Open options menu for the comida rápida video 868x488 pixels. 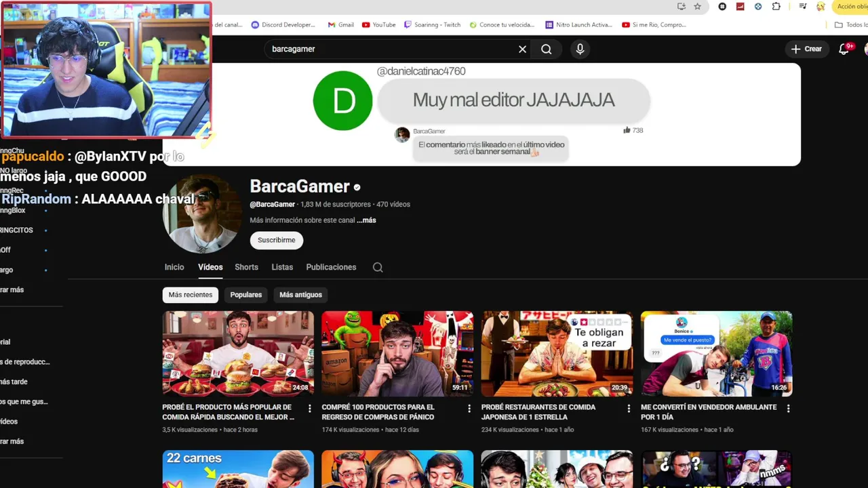(x=310, y=409)
